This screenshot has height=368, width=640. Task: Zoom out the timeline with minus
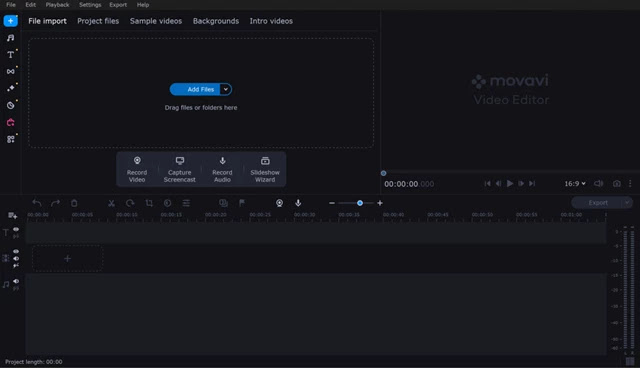click(x=332, y=203)
